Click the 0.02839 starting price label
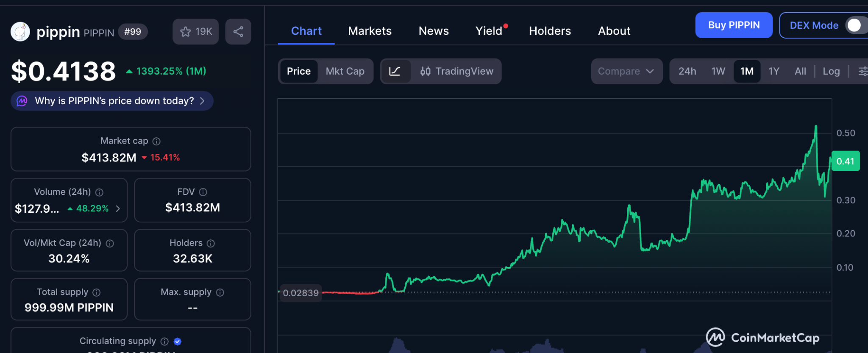Viewport: 868px width, 353px height. (x=300, y=293)
